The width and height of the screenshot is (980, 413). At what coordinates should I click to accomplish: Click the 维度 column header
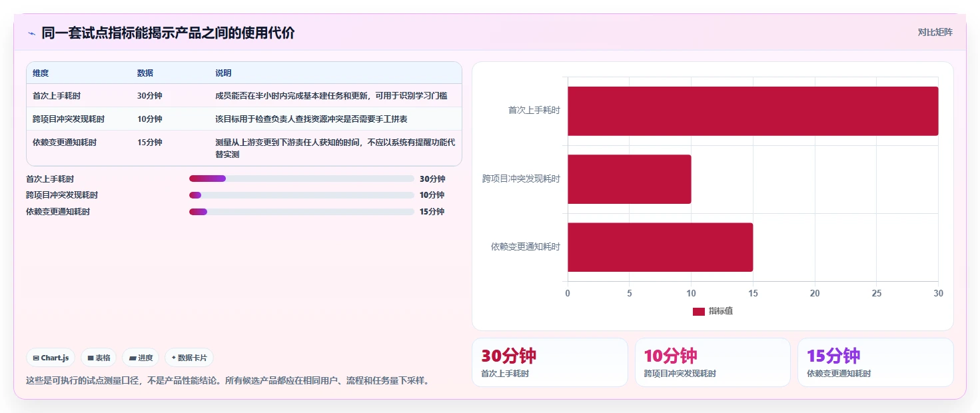pos(41,73)
